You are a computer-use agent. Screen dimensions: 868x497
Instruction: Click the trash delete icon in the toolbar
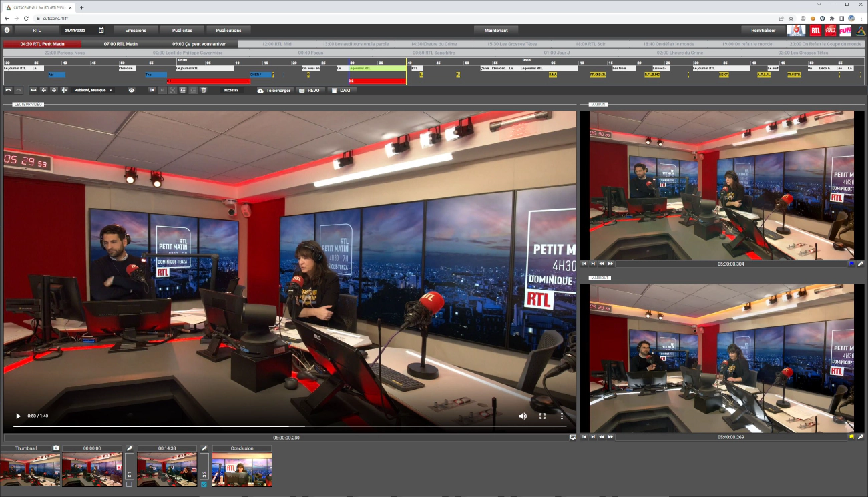203,90
